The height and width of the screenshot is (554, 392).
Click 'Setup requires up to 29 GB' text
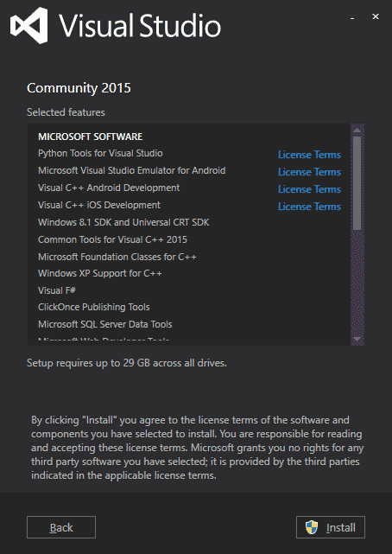(x=127, y=363)
